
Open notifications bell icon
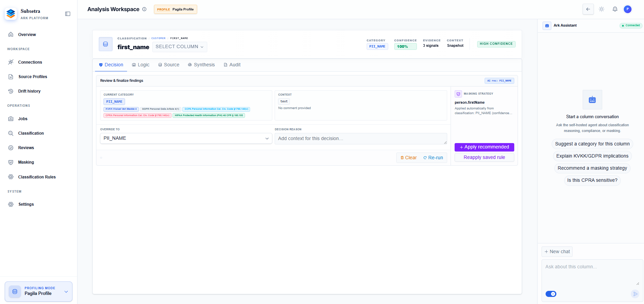[615, 9]
